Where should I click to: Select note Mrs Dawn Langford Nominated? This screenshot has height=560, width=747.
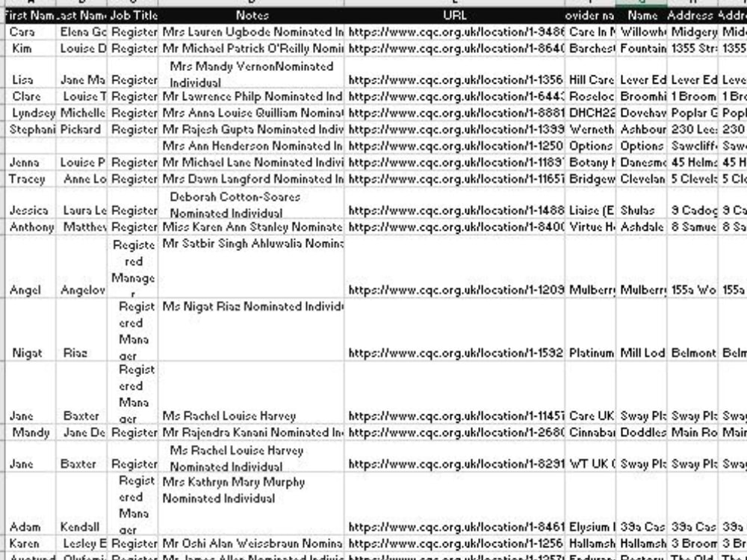click(251, 179)
